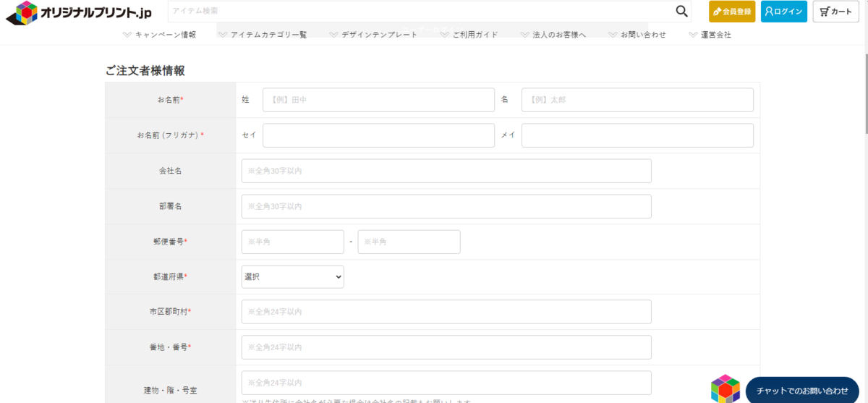Viewport: 868px width, 403px height.
Task: Click the お名前 (フリガナ) label
Action: click(170, 135)
